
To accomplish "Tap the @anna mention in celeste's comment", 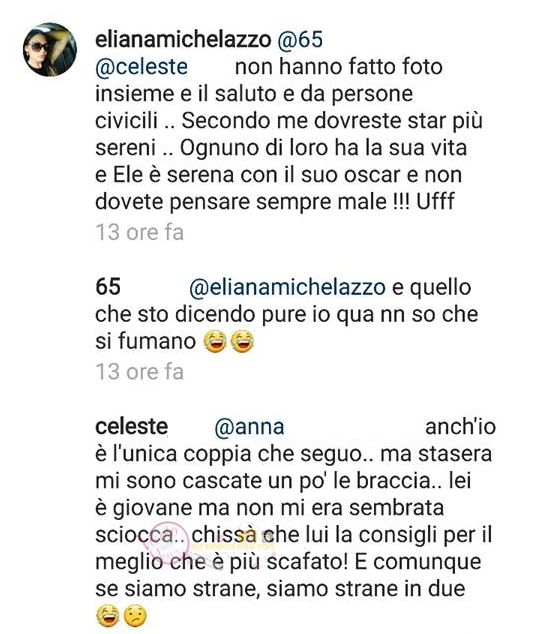I will coord(249,427).
